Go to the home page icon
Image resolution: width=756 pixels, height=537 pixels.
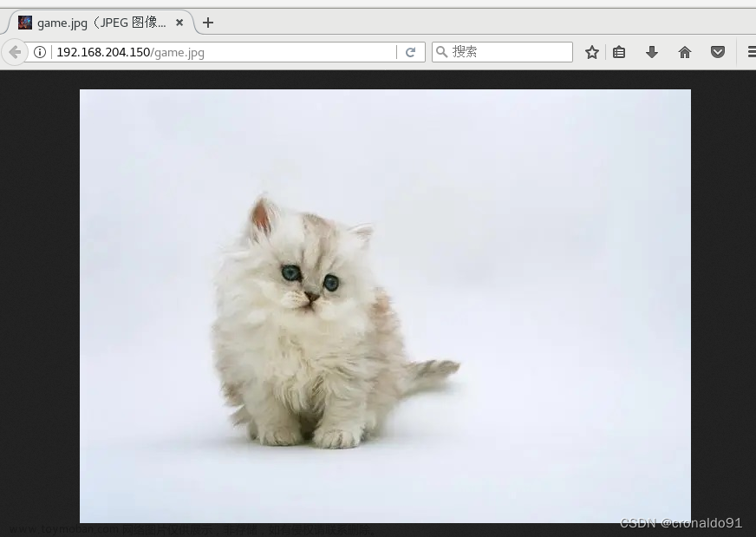pyautogui.click(x=685, y=52)
